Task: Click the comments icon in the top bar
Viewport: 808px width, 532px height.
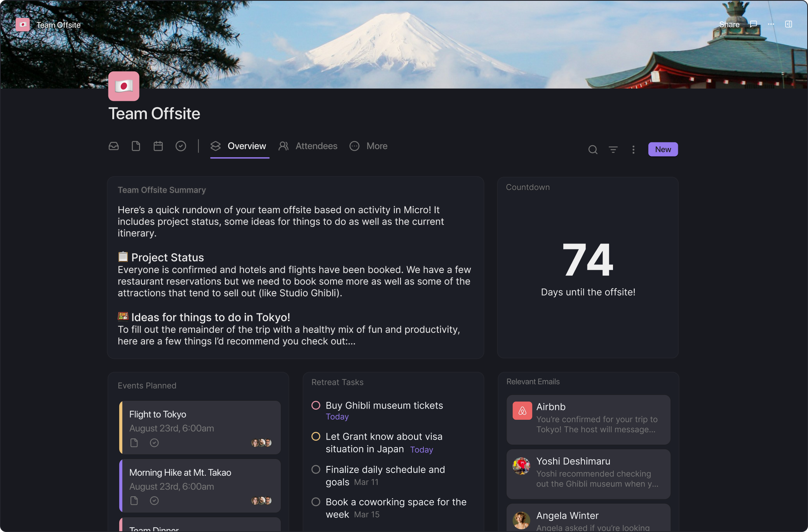Action: [x=753, y=24]
